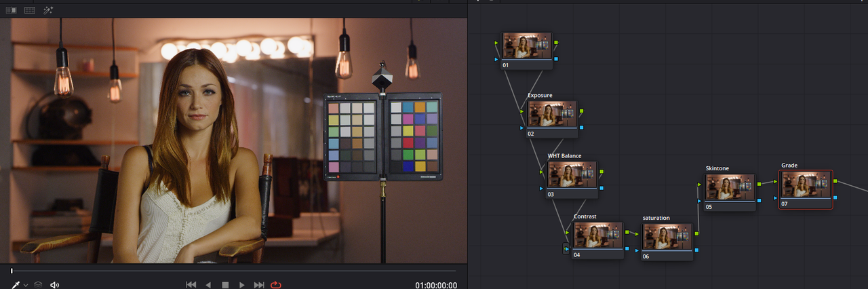Play the clip forward
This screenshot has width=868, height=289.
(242, 285)
